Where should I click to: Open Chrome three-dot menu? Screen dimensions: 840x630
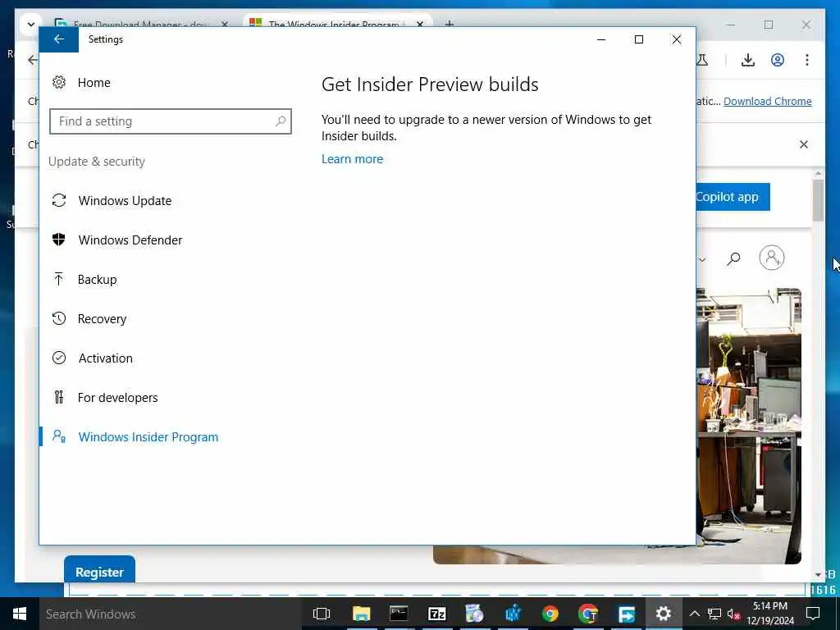coord(807,60)
